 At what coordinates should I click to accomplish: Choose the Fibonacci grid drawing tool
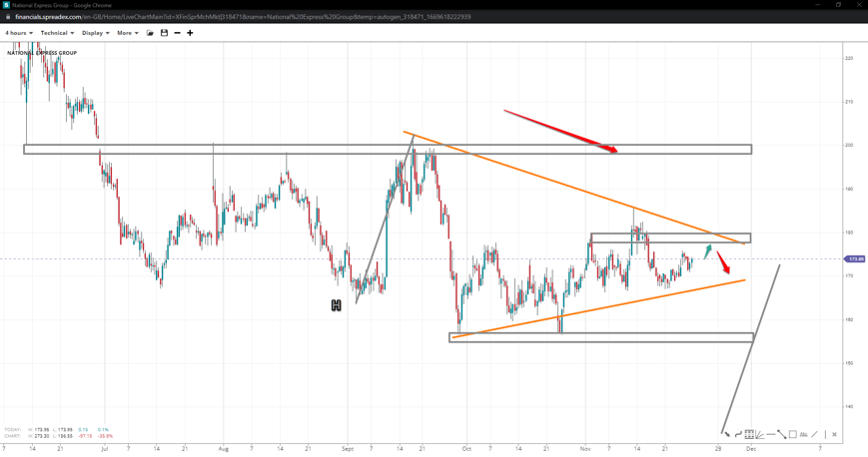pyautogui.click(x=749, y=434)
